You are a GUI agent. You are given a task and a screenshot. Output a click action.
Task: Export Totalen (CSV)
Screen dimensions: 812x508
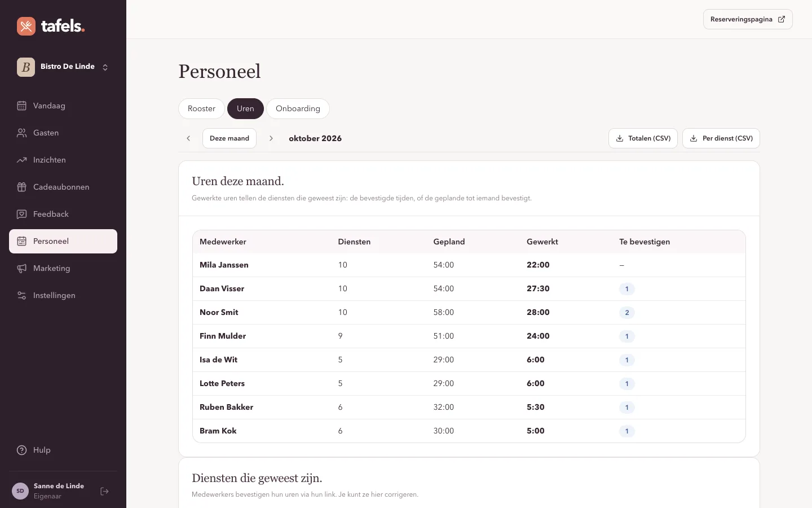(x=643, y=138)
